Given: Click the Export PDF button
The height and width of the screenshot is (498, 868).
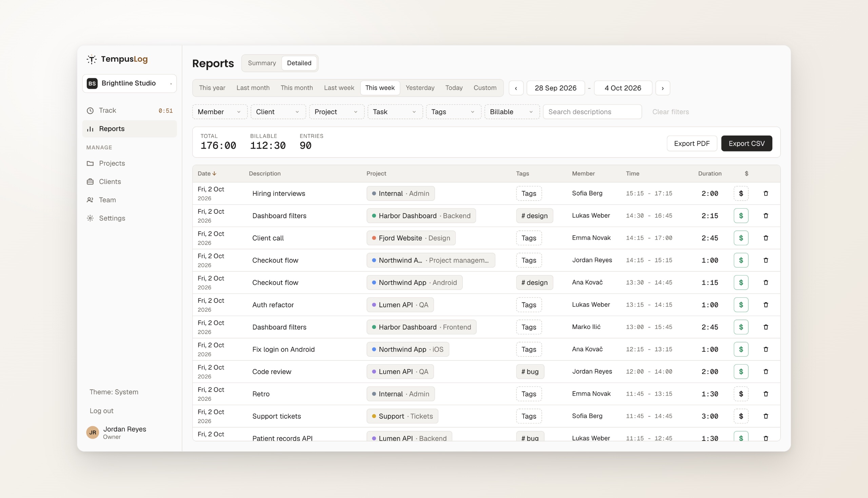Looking at the screenshot, I should point(692,144).
